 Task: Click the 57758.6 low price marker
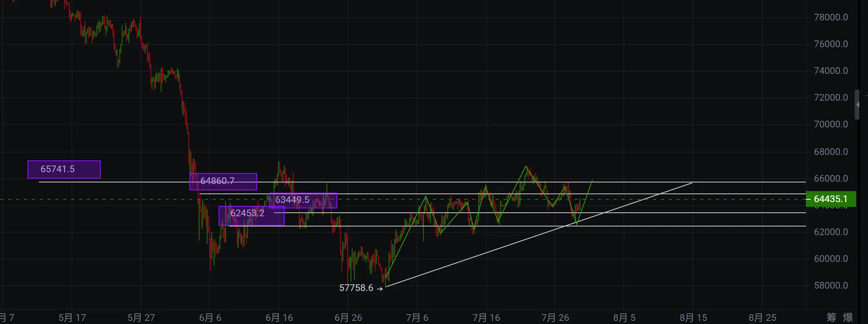coord(361,288)
